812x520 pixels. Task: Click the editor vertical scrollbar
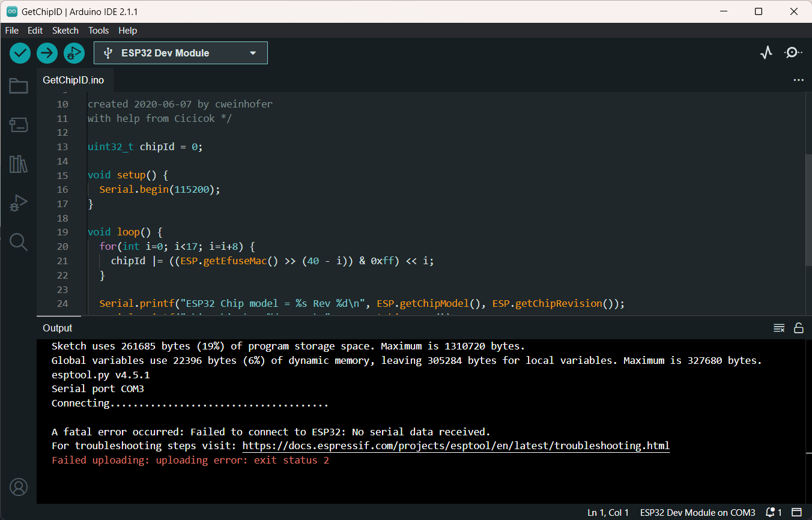[x=808, y=210]
